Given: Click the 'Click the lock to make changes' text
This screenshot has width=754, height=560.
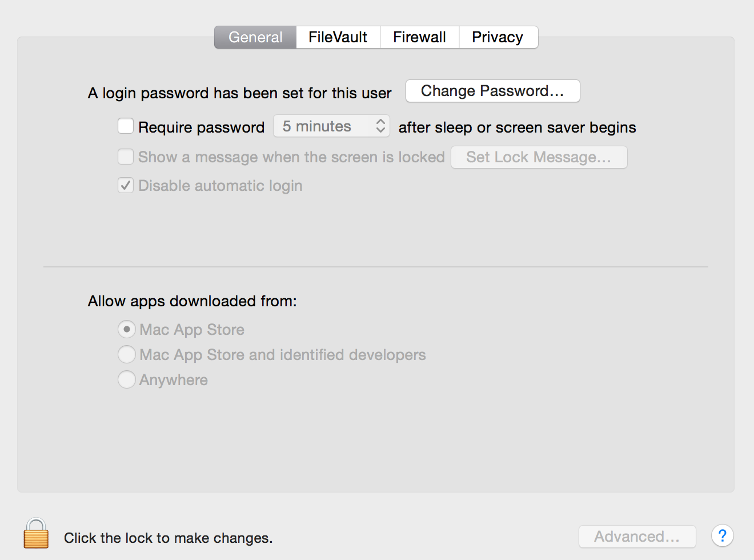Looking at the screenshot, I should [168, 538].
